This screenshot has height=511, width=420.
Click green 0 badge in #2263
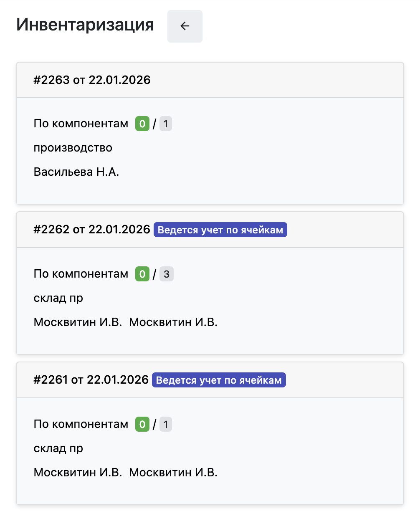142,124
